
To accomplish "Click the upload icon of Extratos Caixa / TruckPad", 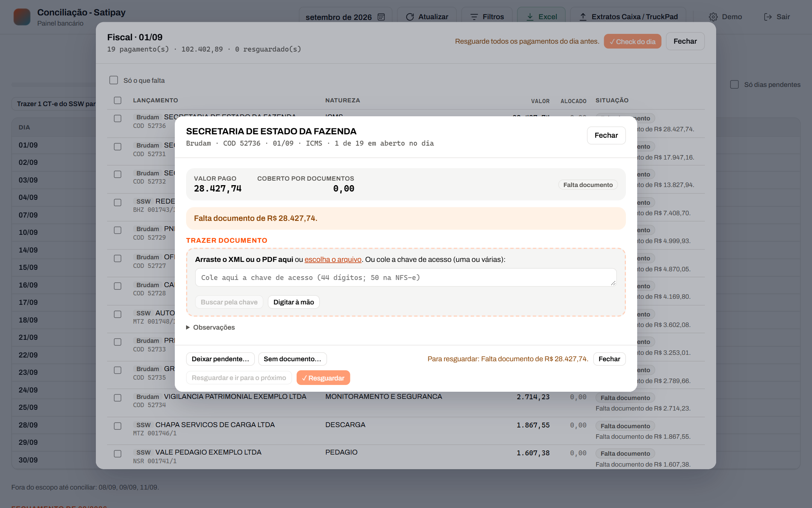I will 583,17.
